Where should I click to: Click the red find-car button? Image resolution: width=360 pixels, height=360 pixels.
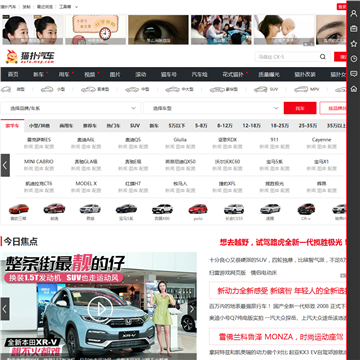tap(300, 108)
